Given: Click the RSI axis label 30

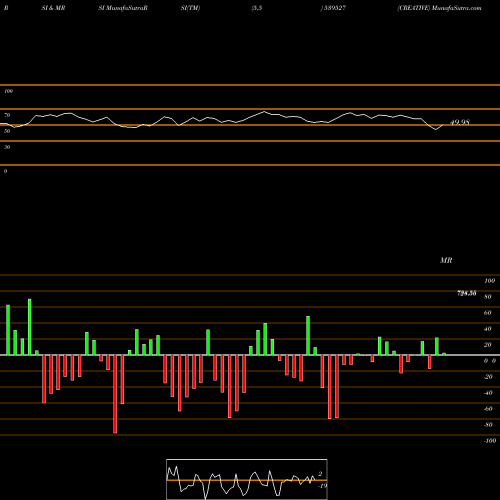Looking at the screenshot, I should click(7, 147).
